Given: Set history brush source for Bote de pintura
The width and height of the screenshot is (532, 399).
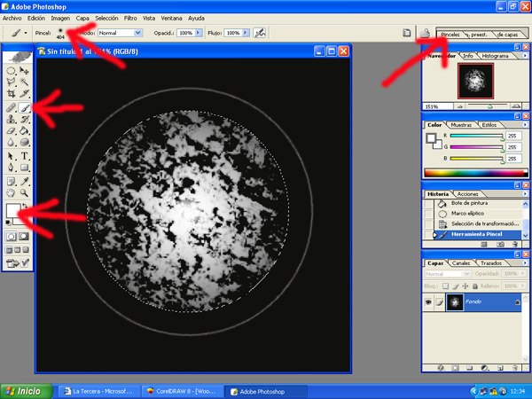Looking at the screenshot, I should pos(428,203).
